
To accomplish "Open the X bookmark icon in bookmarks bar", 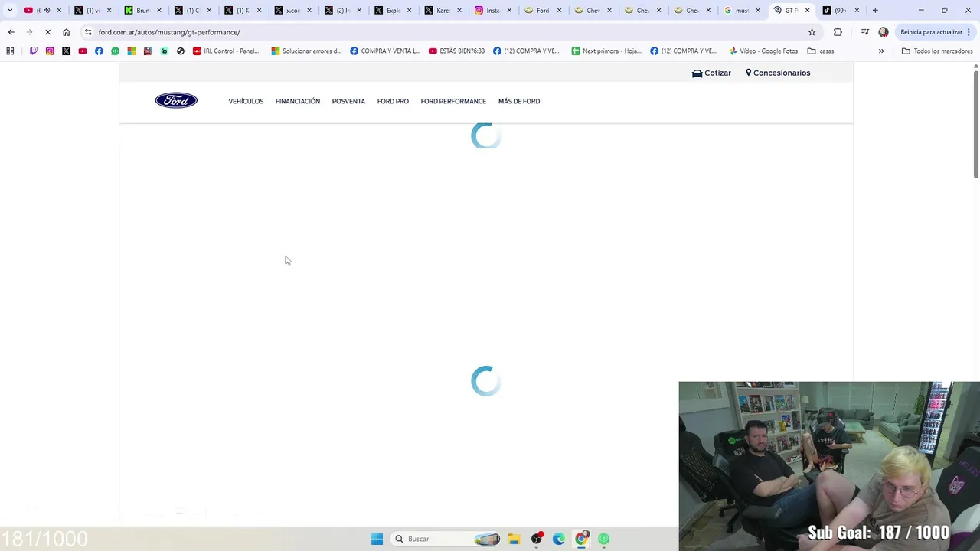I will coord(66,51).
